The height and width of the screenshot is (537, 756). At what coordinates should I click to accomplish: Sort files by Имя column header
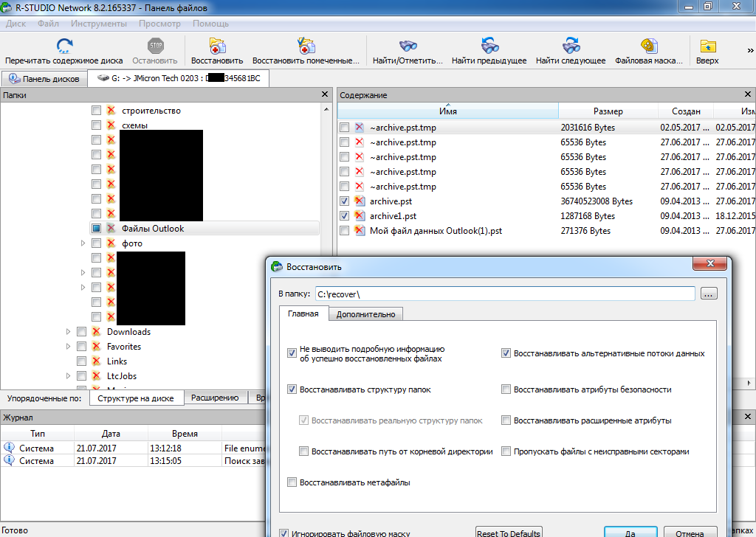[448, 111]
